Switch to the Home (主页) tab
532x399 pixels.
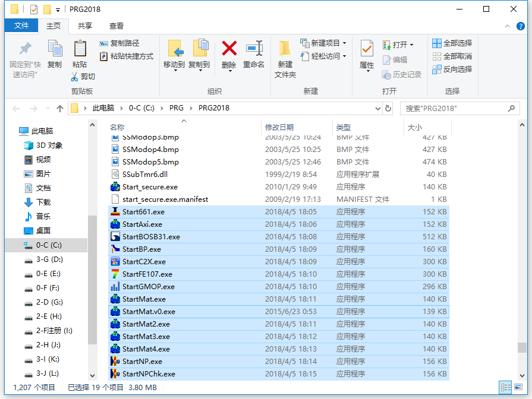tap(53, 26)
